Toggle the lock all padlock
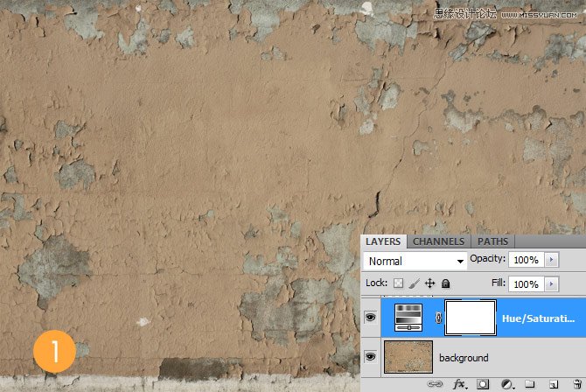 (445, 283)
